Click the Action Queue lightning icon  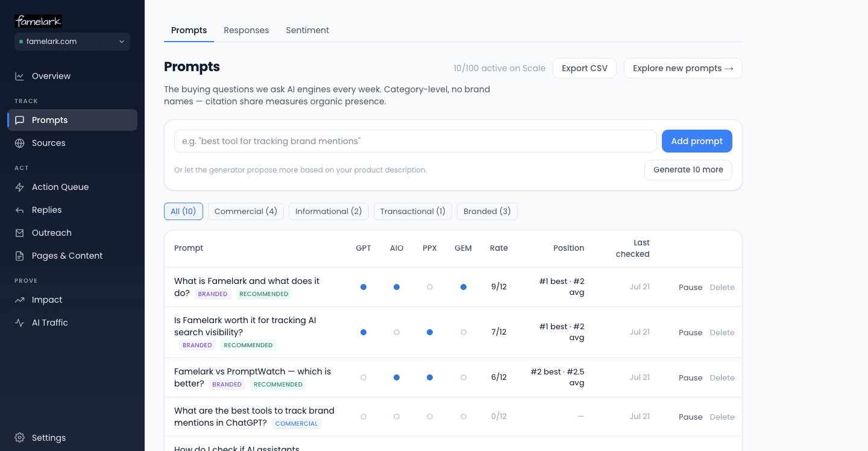pos(20,187)
